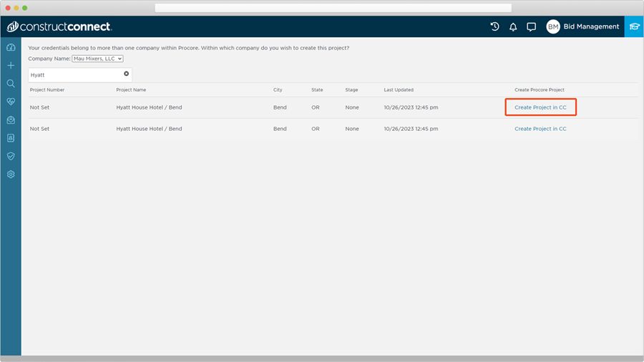Screen dimensions: 644x362
Task: Open notifications bell icon
Action: [x=513, y=27]
